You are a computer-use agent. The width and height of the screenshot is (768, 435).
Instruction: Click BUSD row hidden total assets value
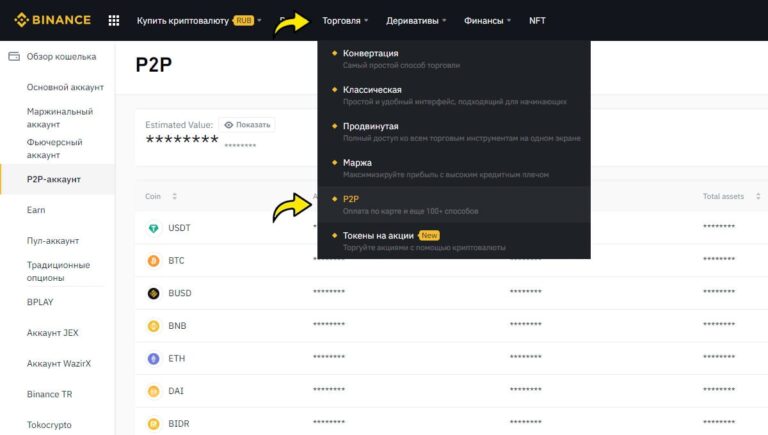pyautogui.click(x=719, y=292)
